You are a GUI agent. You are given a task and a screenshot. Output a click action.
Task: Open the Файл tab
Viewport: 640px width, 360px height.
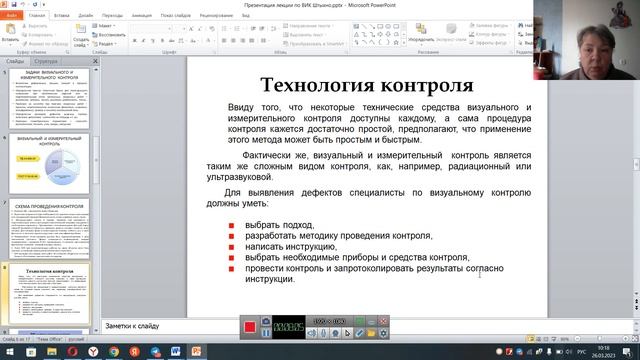11,16
